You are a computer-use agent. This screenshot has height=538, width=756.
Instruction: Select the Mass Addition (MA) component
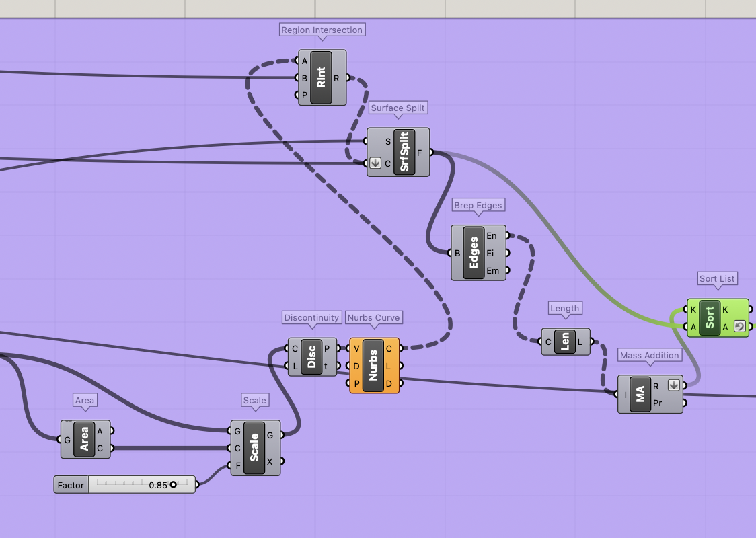pyautogui.click(x=640, y=395)
